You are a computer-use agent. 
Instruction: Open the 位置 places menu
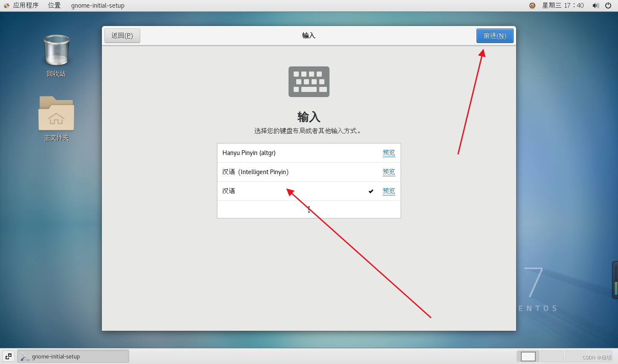pyautogui.click(x=54, y=6)
